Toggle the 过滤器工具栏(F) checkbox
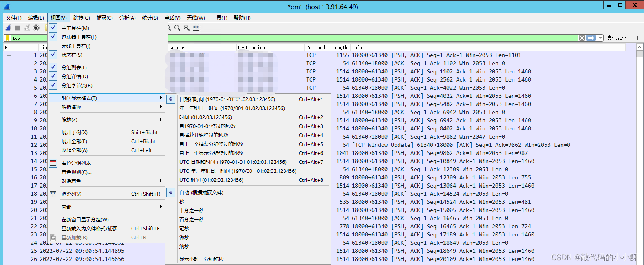This screenshot has width=644, height=265. tap(53, 37)
